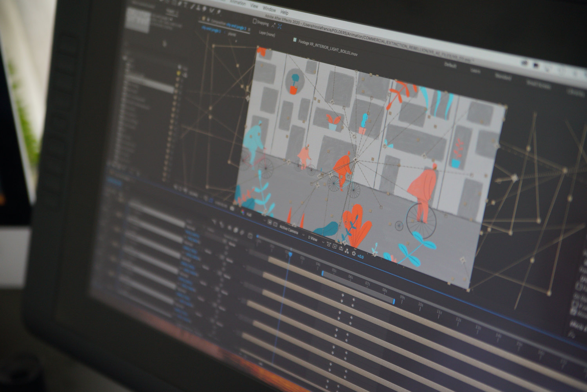Click the Timeline icon in the viewer bar
This screenshot has height=392, width=587.
pyautogui.click(x=341, y=248)
